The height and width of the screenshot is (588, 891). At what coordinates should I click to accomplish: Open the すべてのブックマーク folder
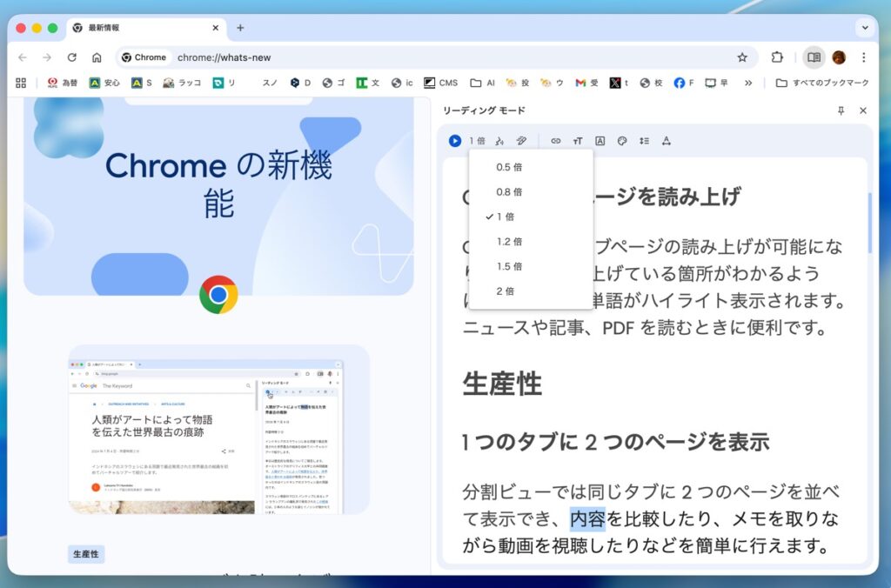(822, 83)
